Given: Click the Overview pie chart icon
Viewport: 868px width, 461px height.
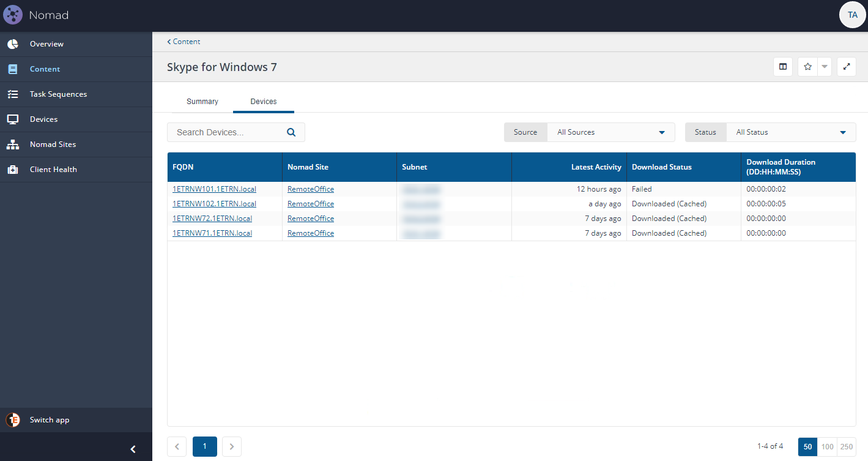Looking at the screenshot, I should coord(12,44).
